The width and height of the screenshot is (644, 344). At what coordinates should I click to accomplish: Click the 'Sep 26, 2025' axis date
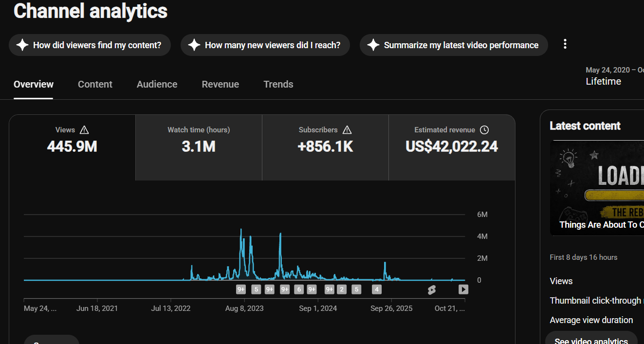[391, 308]
